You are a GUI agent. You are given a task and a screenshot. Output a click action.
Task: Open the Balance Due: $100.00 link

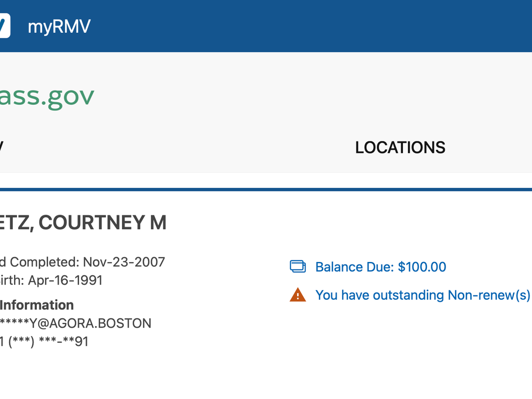[380, 267]
